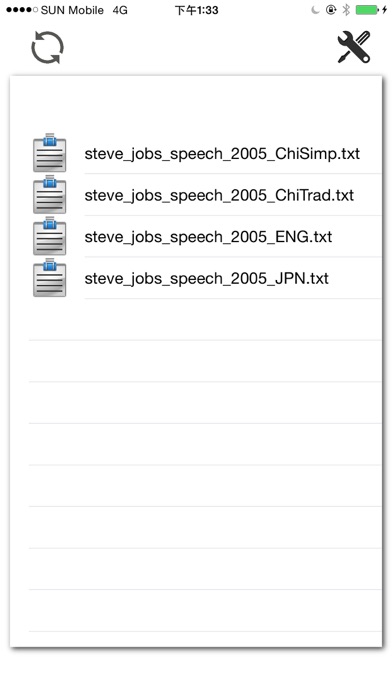Open steve_jobs_speech_2005_ChiSimp.txt
Viewport: 392px width, 696px height.
[222, 154]
